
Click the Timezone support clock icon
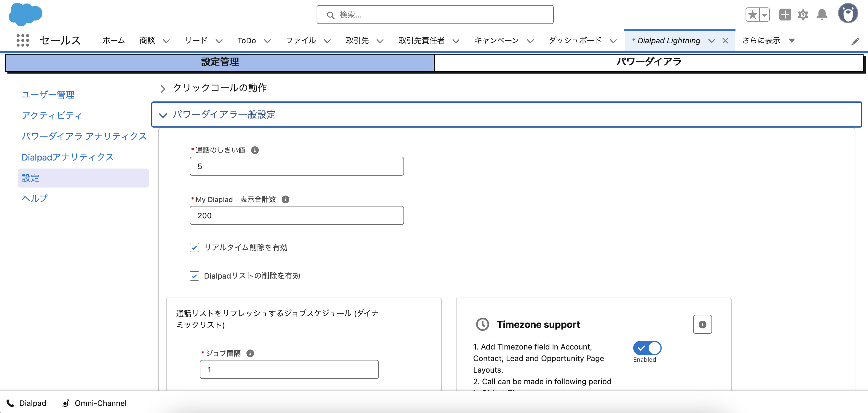point(482,324)
